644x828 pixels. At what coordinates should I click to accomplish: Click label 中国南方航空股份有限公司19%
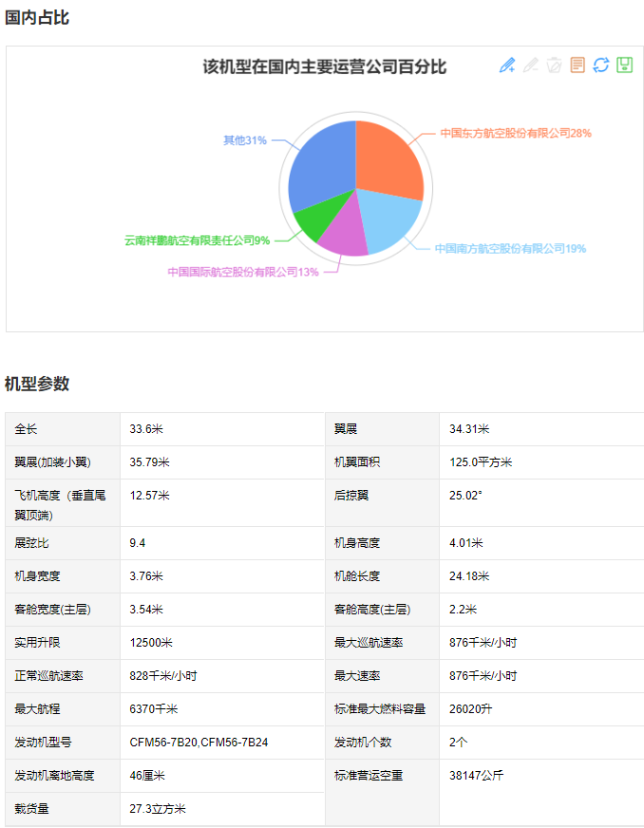(x=510, y=249)
